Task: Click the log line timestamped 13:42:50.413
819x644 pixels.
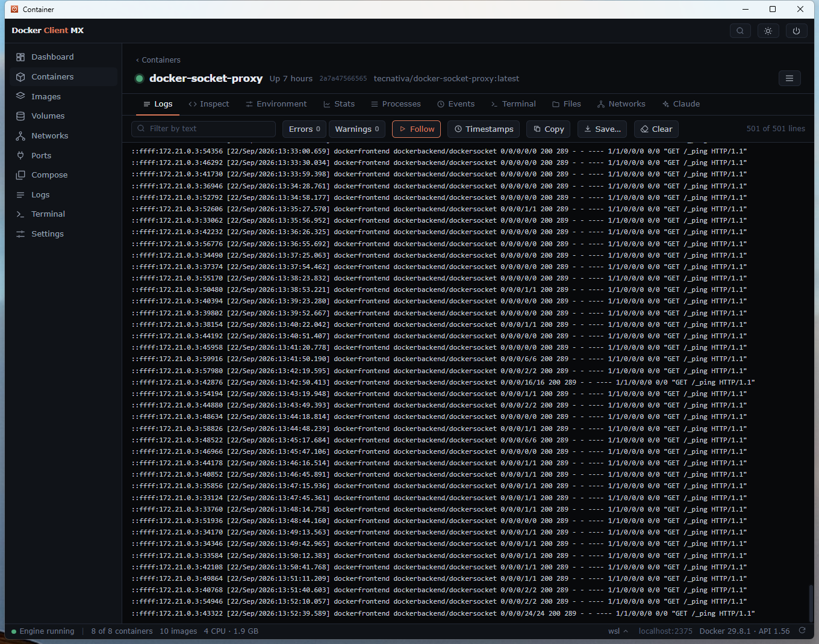Action: (x=443, y=382)
